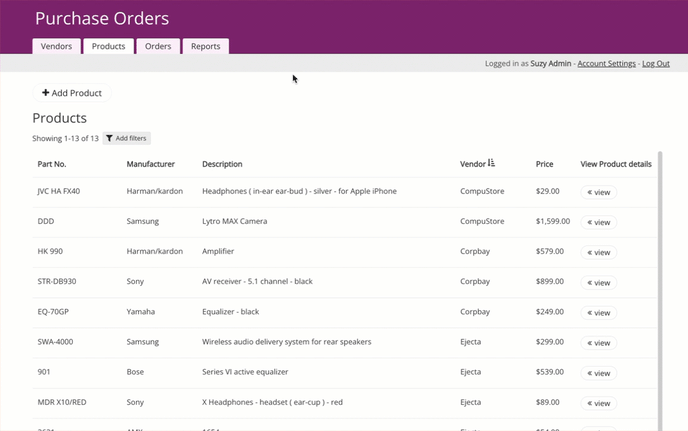This screenshot has width=688, height=431.
Task: View the STR-DB930 AV receiver details
Action: tap(598, 283)
